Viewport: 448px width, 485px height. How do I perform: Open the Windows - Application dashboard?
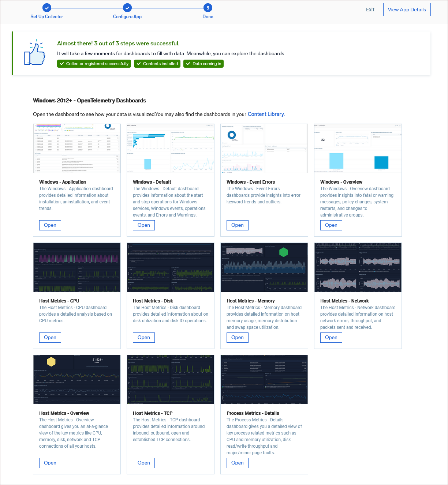(x=50, y=225)
